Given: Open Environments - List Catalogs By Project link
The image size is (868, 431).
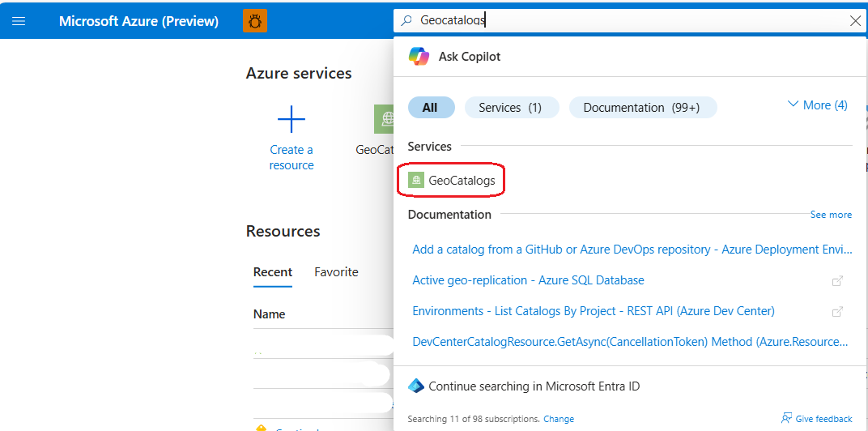Looking at the screenshot, I should [593, 311].
